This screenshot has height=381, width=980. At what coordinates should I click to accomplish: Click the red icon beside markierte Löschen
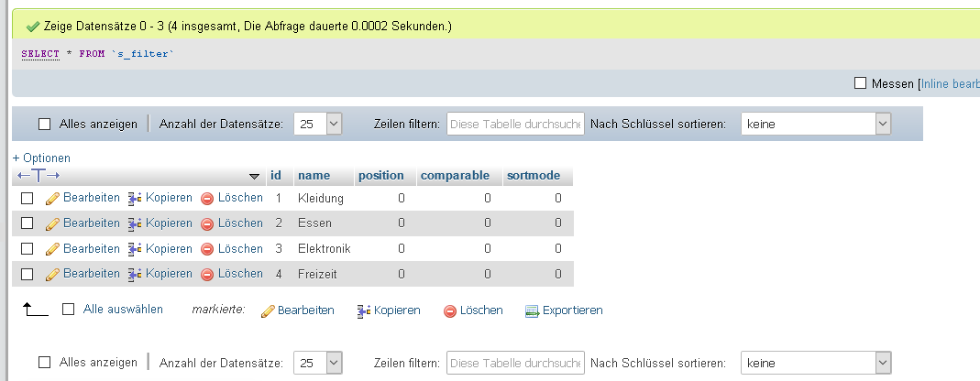coord(449,311)
